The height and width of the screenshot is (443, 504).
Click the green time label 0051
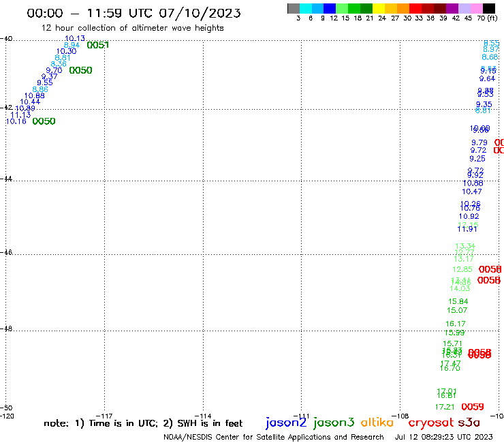97,45
